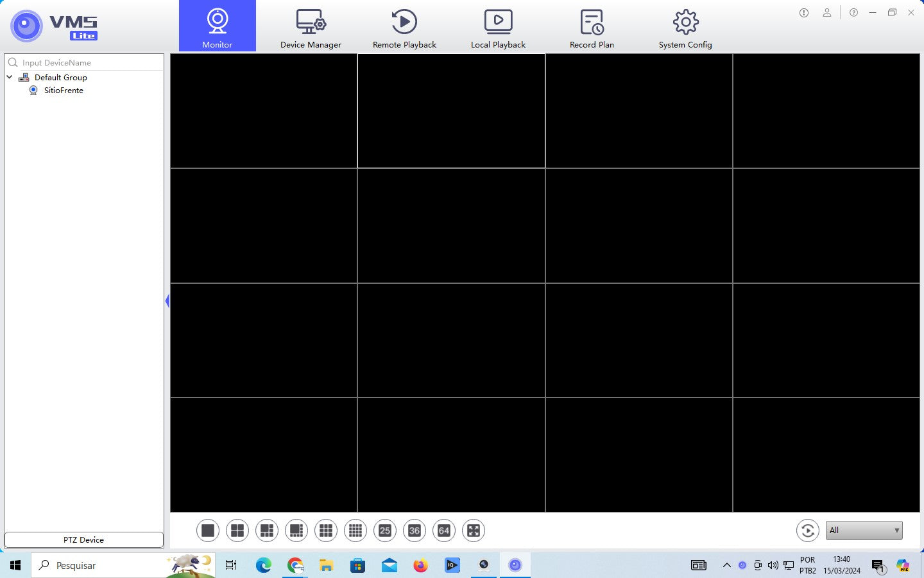Choose the 9-split grid layout

[x=326, y=530]
